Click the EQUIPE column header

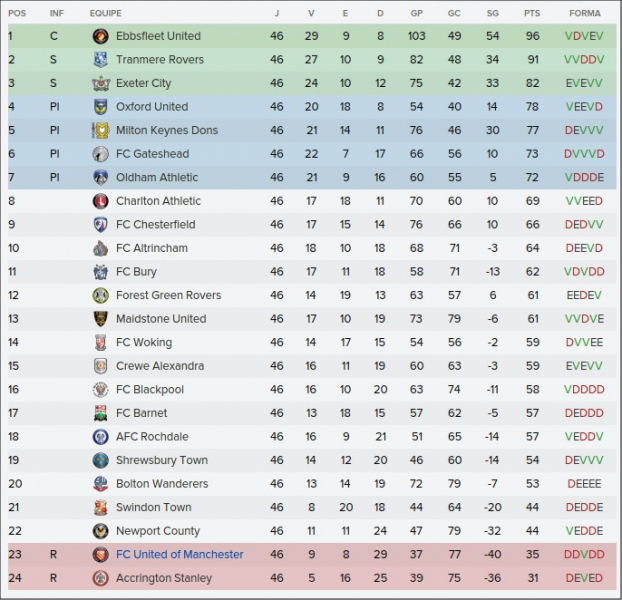tap(106, 13)
